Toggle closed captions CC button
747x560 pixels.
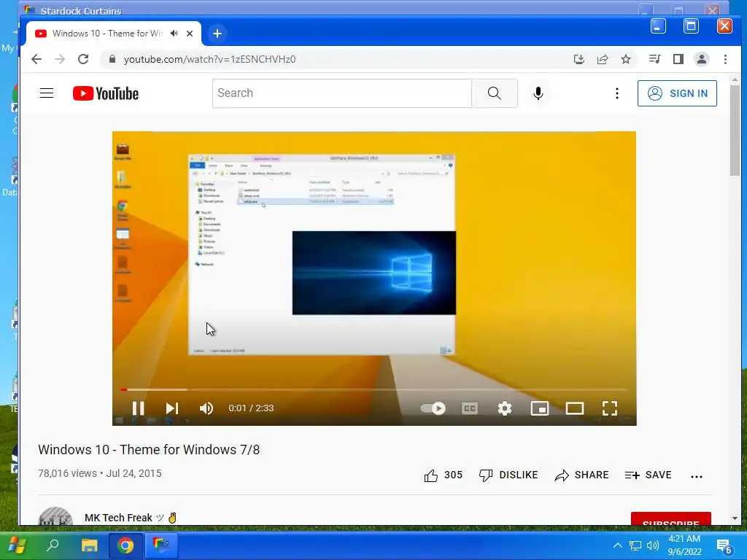(x=470, y=408)
